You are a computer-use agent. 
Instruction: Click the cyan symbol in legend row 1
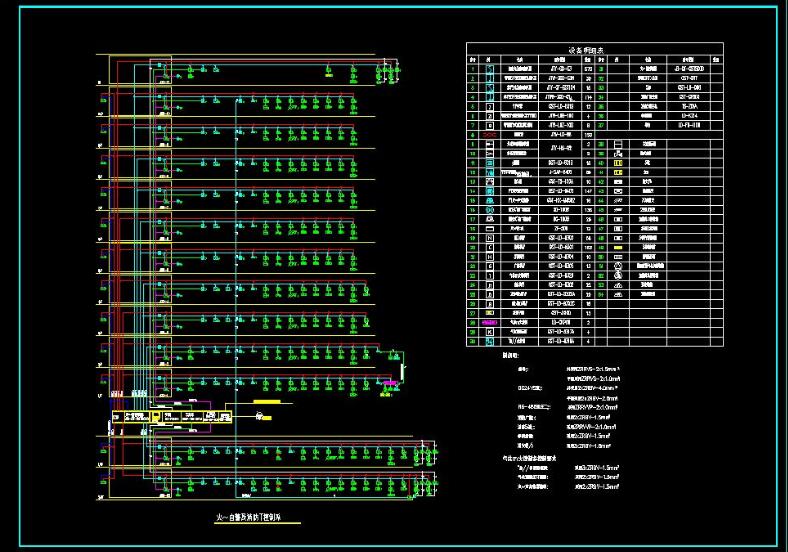489,68
